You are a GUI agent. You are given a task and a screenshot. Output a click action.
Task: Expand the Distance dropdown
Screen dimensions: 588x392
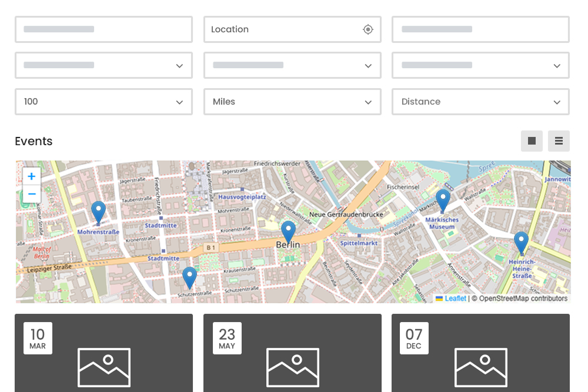pyautogui.click(x=480, y=102)
